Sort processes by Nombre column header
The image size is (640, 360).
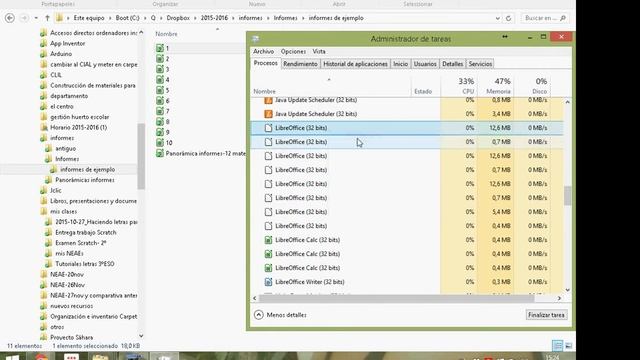(x=331, y=86)
